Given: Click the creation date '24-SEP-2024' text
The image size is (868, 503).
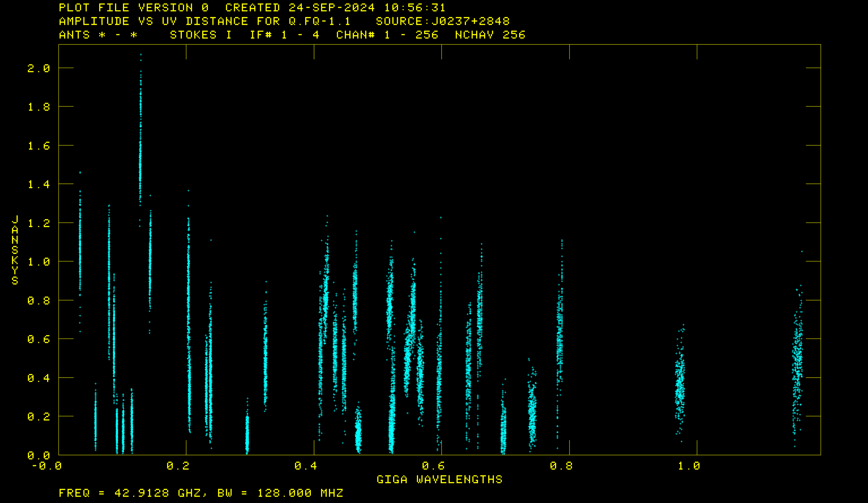Looking at the screenshot, I should (331, 8).
